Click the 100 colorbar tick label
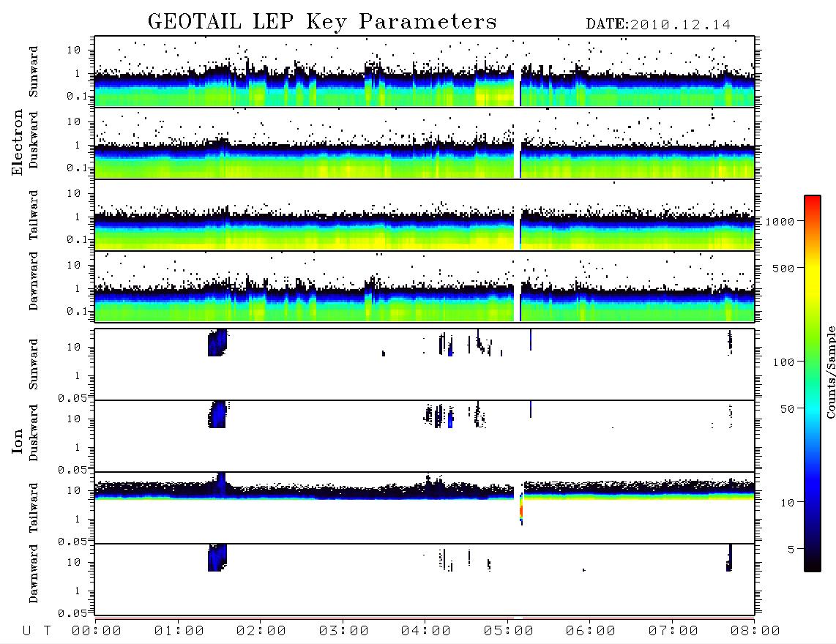This screenshot has height=644, width=836. point(783,362)
